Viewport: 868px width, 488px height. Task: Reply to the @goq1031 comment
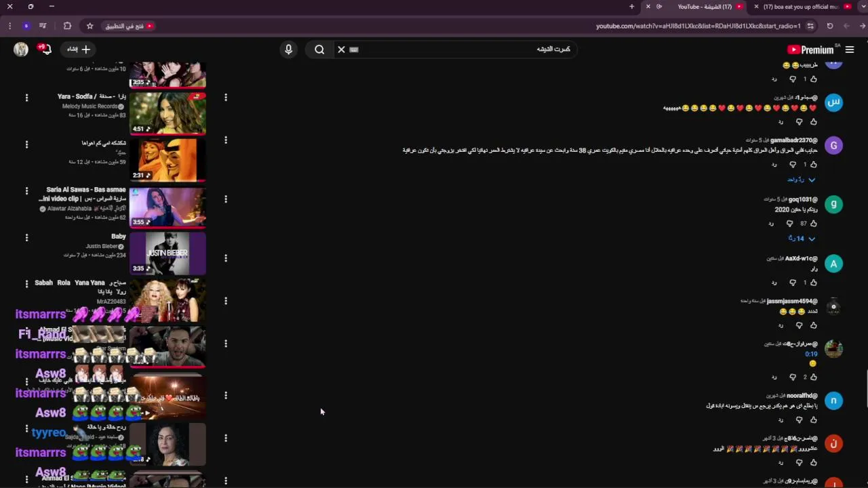click(771, 223)
